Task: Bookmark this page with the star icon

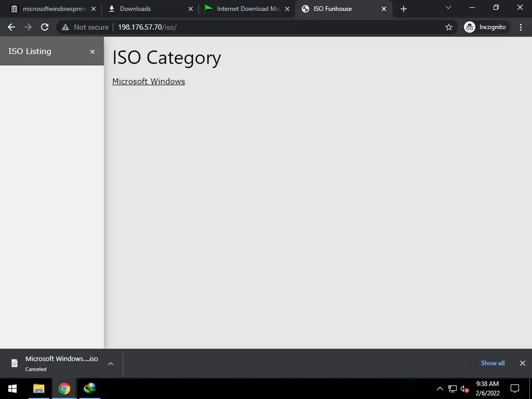Action: coord(449,27)
